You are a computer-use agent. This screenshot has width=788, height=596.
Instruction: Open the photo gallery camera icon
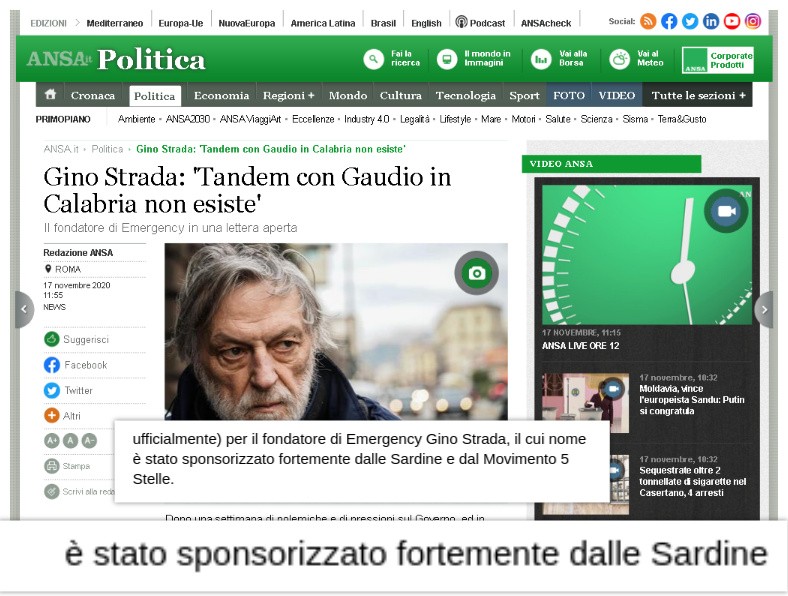(x=476, y=273)
